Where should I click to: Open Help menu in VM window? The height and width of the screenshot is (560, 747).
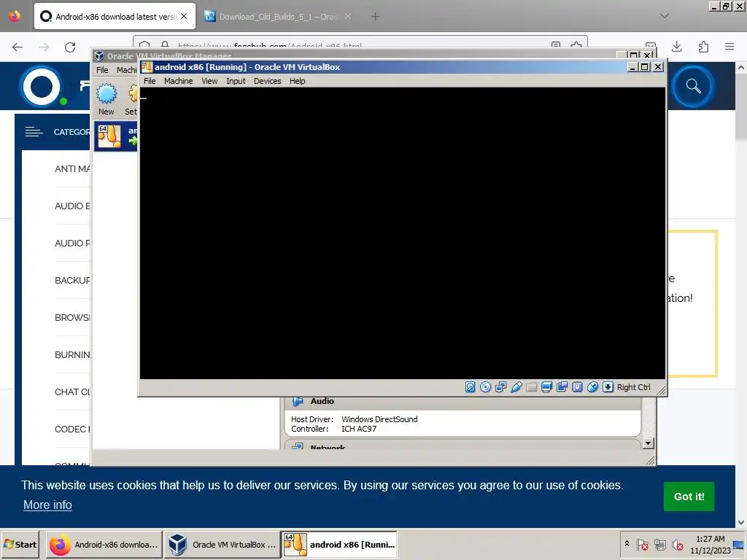298,81
